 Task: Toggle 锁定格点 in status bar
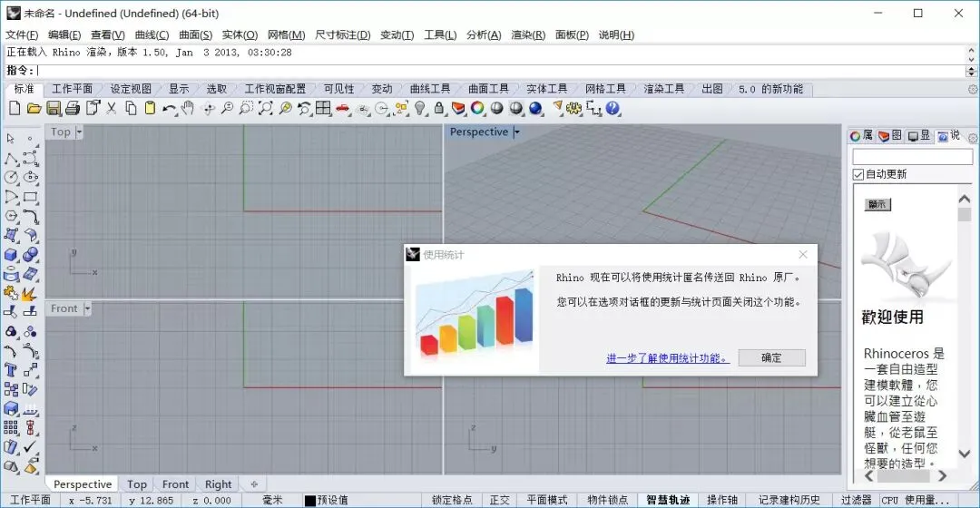[452, 500]
